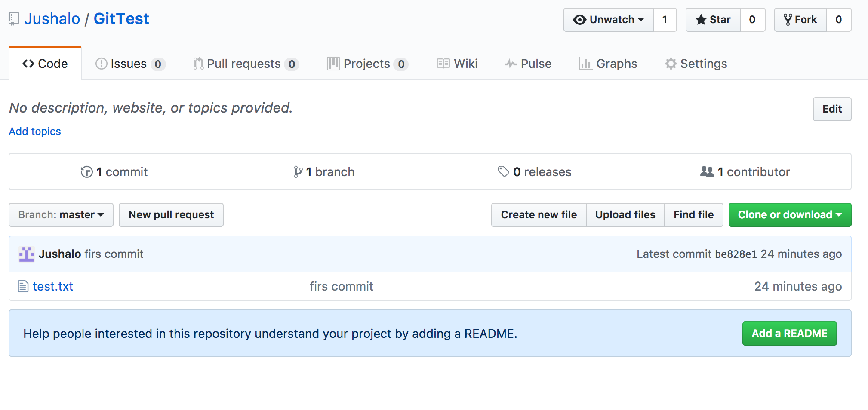View the 1 branch link
Image resolution: width=868 pixels, height=410 pixels.
(324, 172)
